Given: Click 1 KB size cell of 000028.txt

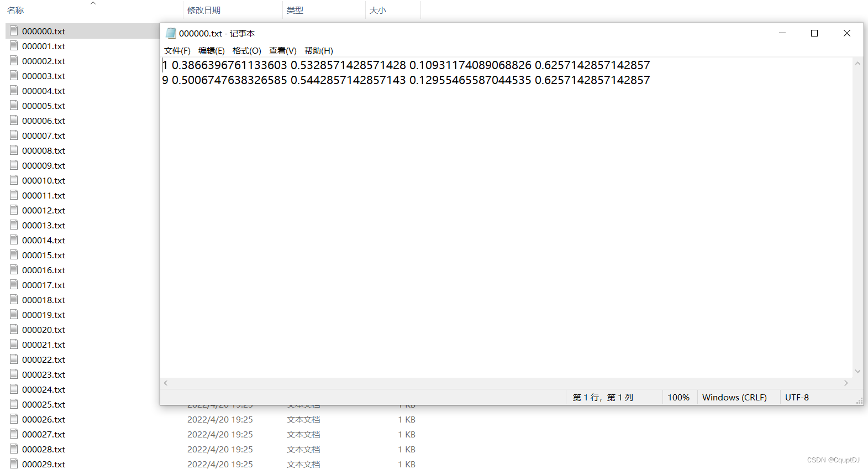Looking at the screenshot, I should 407,450.
